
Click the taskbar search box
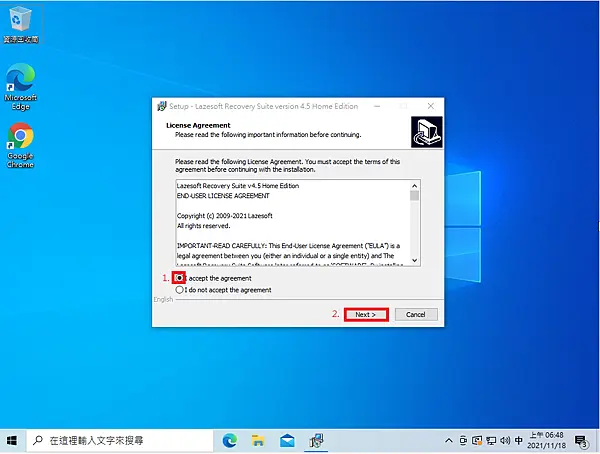[120, 441]
